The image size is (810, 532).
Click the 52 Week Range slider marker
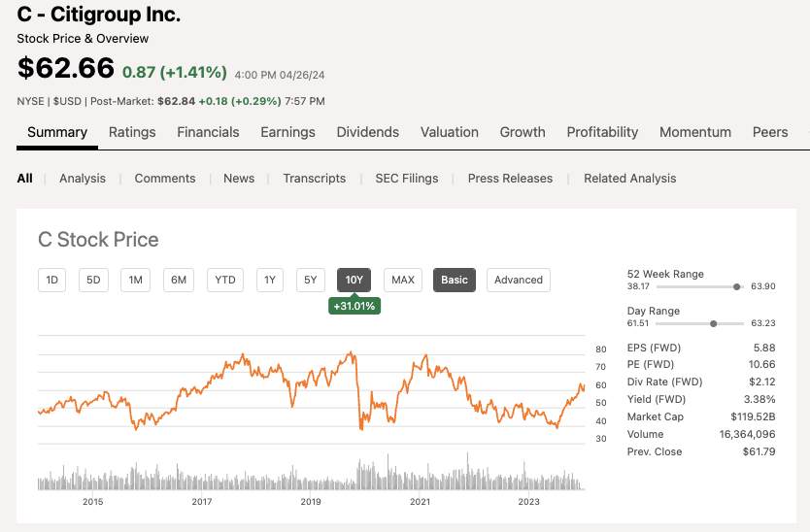tap(736, 286)
